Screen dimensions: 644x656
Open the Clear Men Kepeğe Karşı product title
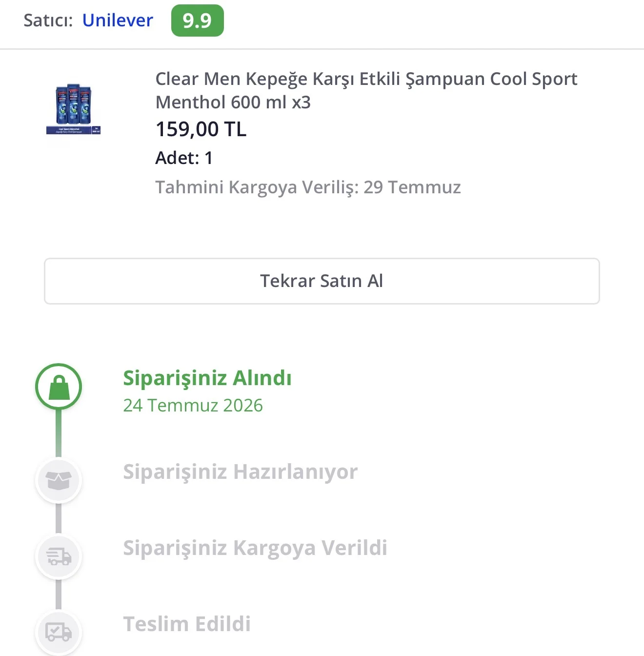pos(366,90)
